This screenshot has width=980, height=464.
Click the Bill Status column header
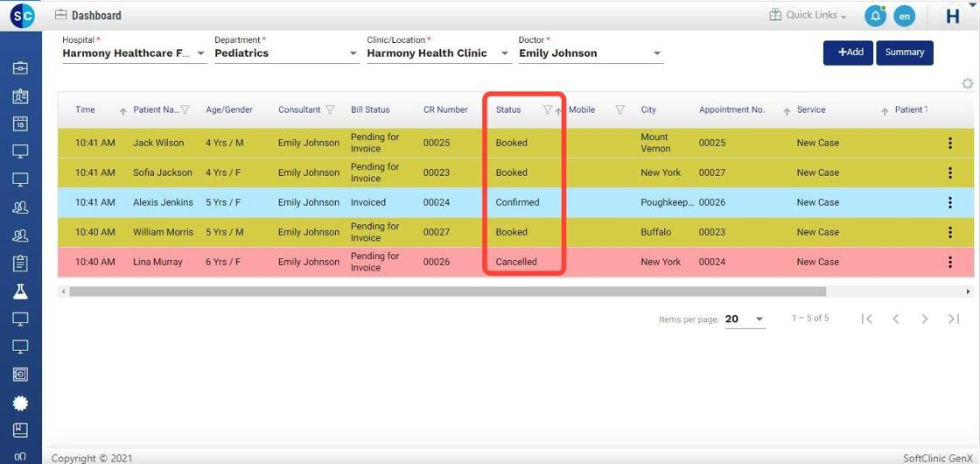click(x=370, y=109)
